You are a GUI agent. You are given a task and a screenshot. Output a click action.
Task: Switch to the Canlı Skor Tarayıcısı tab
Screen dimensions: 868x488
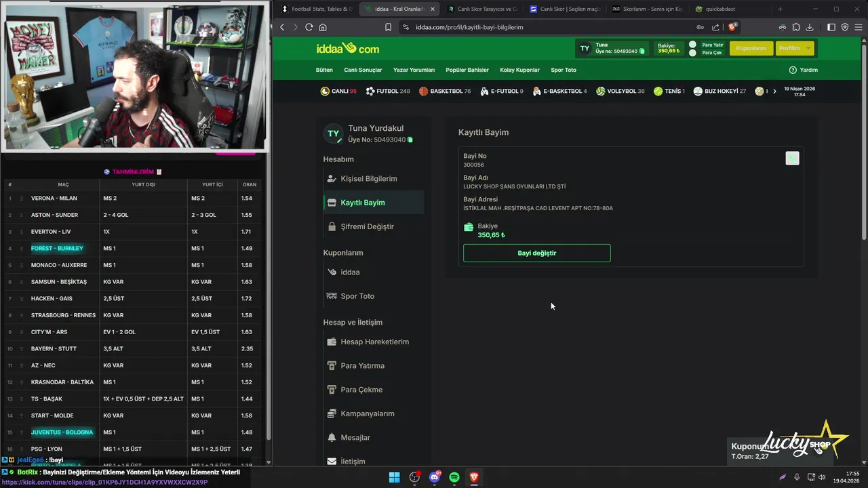point(482,9)
